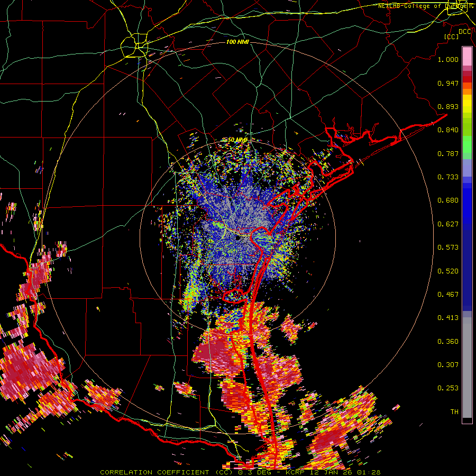Screen dimensions: 476x476
Task: Click the 0.733 legend value
Action: tap(448, 177)
